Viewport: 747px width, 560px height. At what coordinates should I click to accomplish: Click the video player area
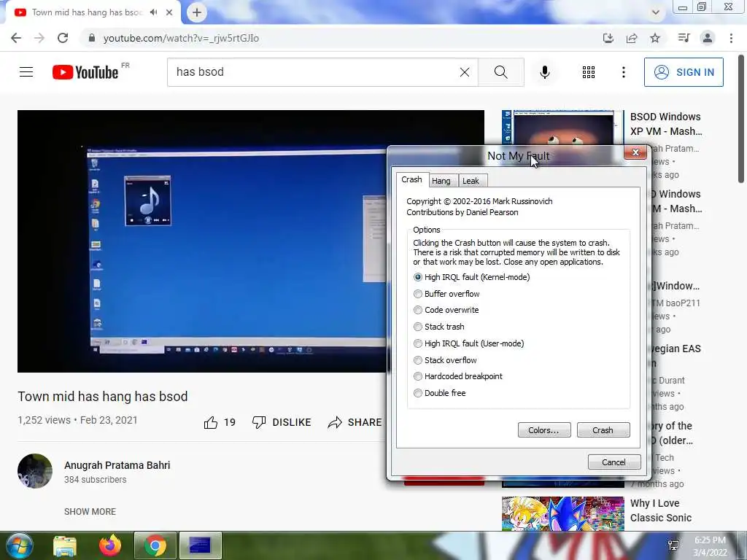202,241
